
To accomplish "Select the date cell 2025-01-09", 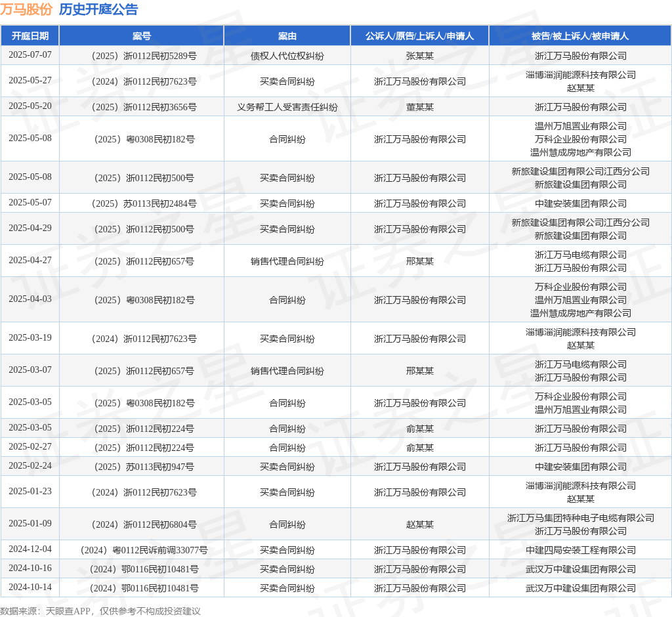I will [30, 524].
